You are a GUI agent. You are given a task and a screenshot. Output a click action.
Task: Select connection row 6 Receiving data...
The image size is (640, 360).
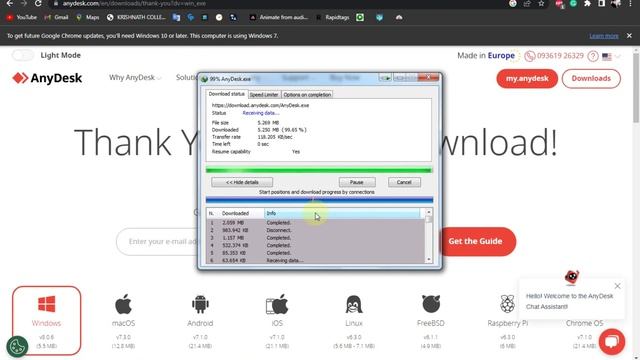[x=316, y=260]
